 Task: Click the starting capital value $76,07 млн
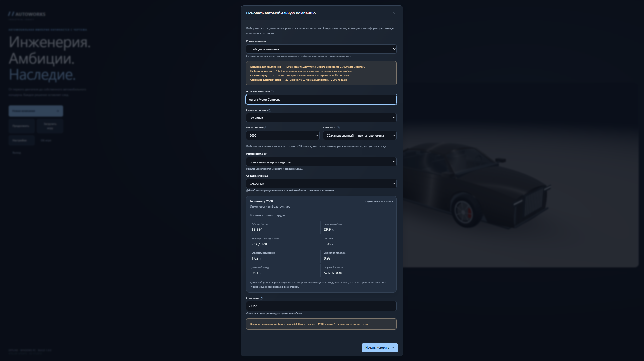(333, 273)
